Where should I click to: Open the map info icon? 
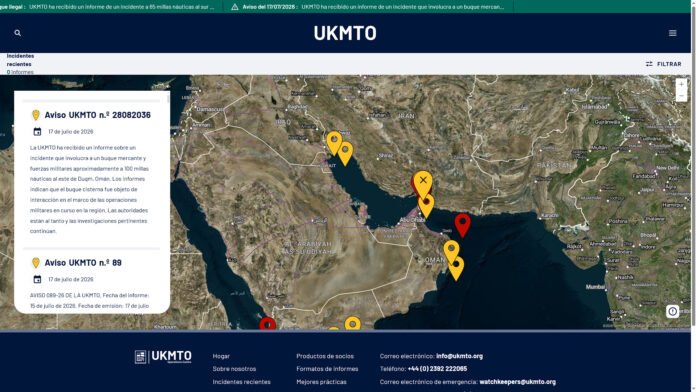pos(672,311)
